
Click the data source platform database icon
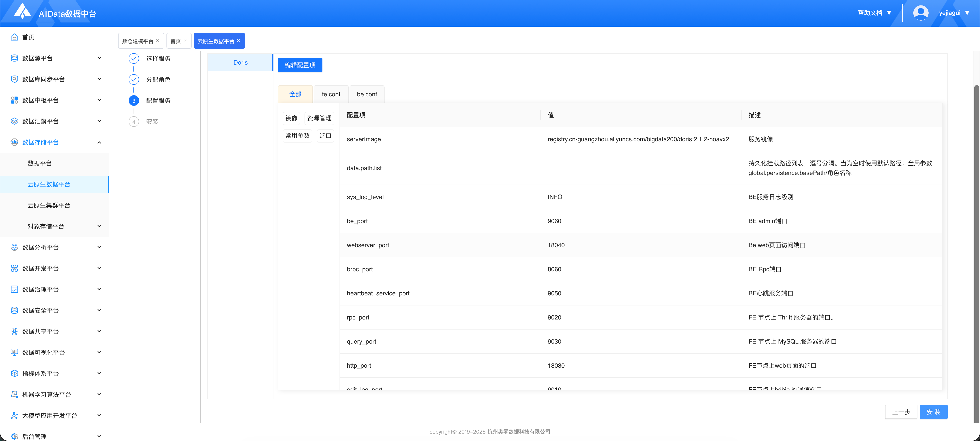coord(14,58)
